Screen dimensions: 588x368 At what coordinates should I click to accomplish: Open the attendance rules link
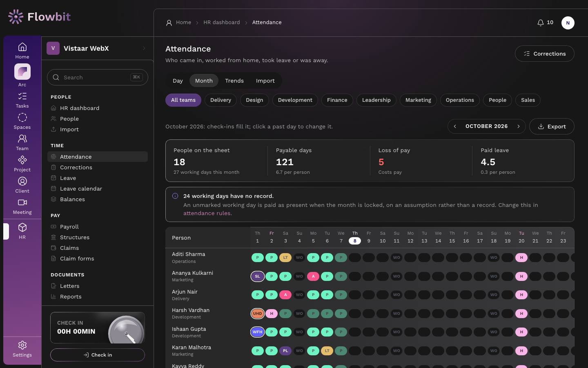pyautogui.click(x=207, y=213)
